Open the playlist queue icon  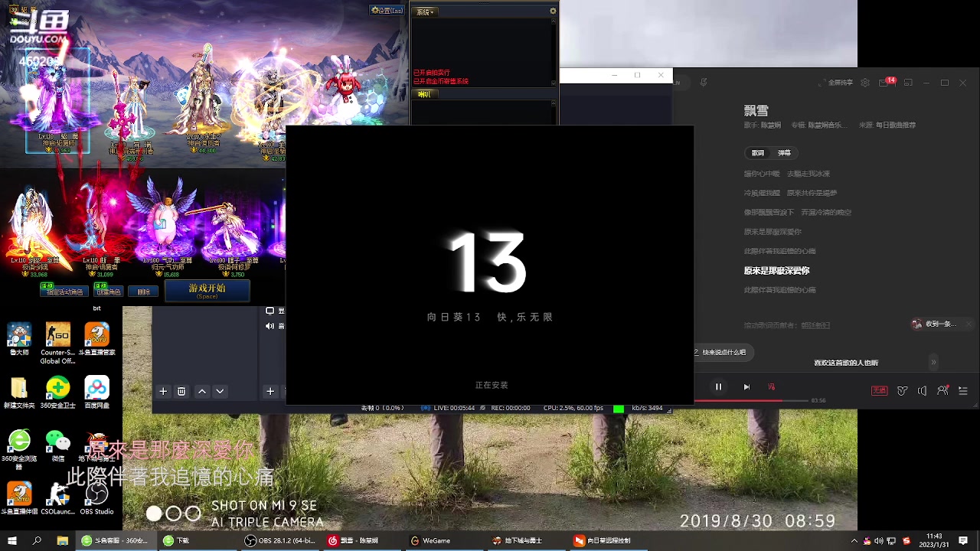click(x=962, y=390)
